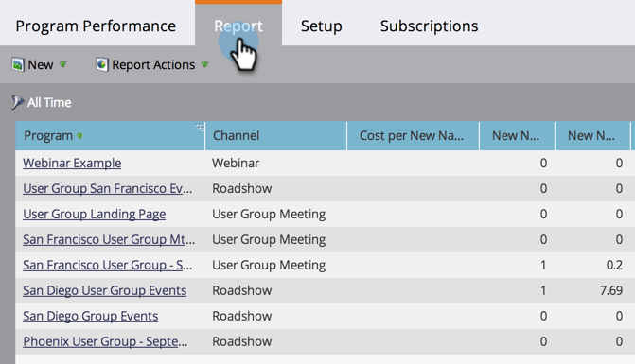The width and height of the screenshot is (635, 364).
Task: Open the Setup tab
Action: tap(321, 26)
